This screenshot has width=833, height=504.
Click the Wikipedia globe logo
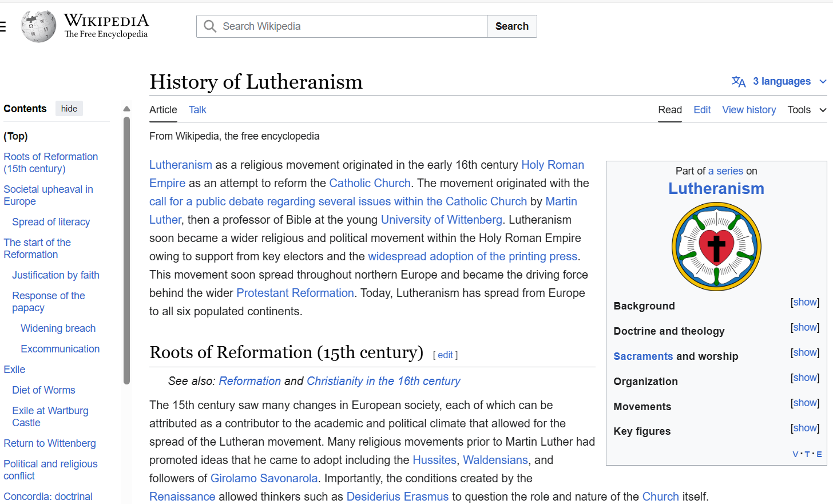(x=39, y=26)
